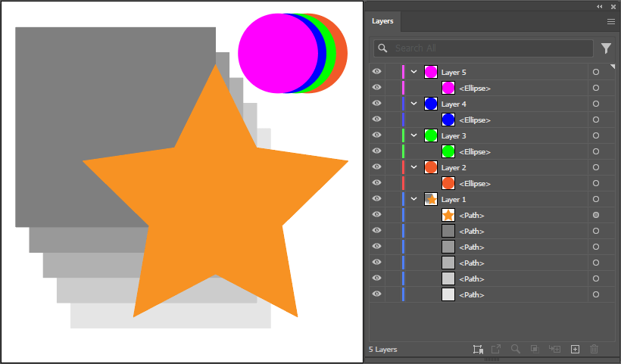
Task: Click the Create New Sublayer icon
Action: (x=554, y=349)
